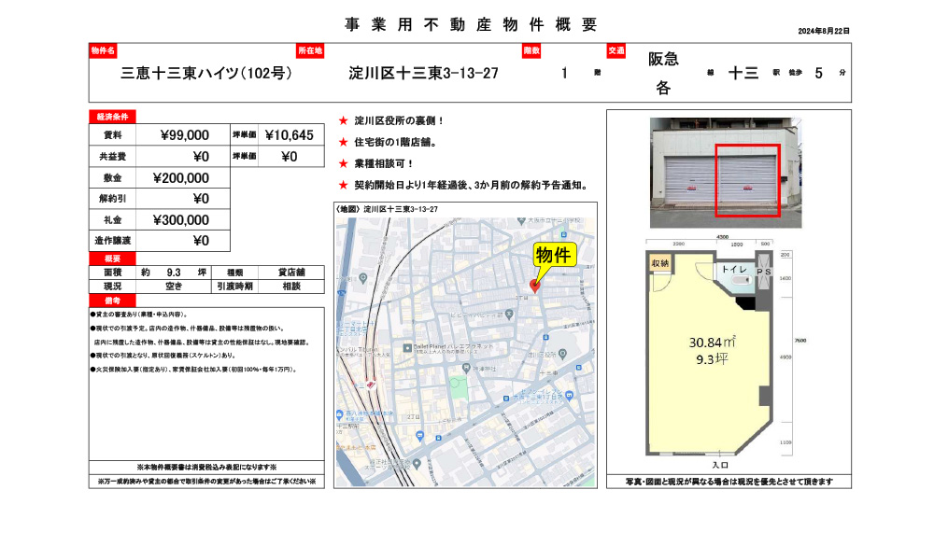
Task: Click the yellow 物件 label on the map
Action: click(556, 253)
